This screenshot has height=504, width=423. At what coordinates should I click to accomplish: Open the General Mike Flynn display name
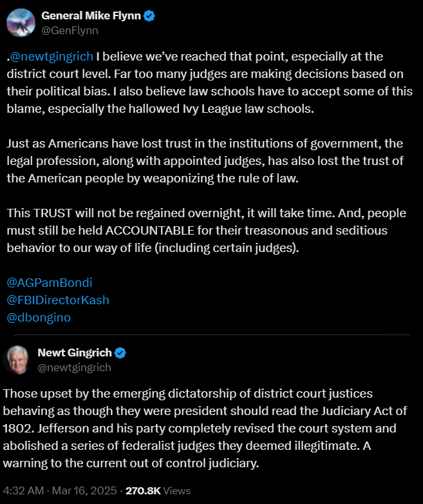click(91, 15)
